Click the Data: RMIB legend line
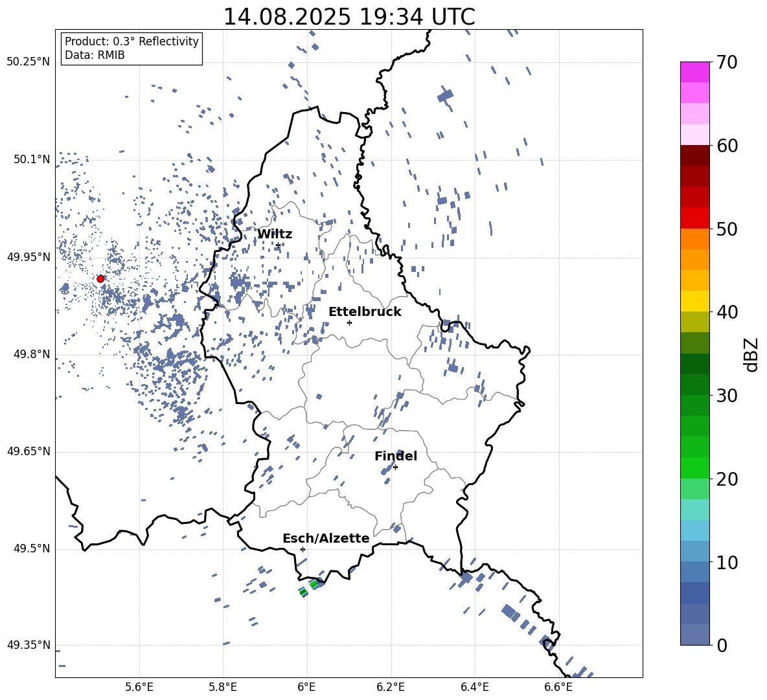Image resolution: width=767 pixels, height=700 pixels. click(x=95, y=55)
